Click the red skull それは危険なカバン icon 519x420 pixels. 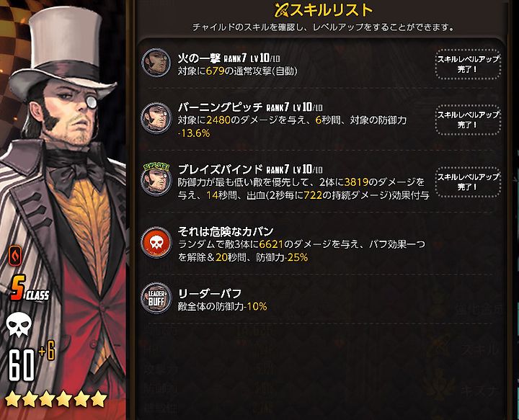tap(156, 243)
